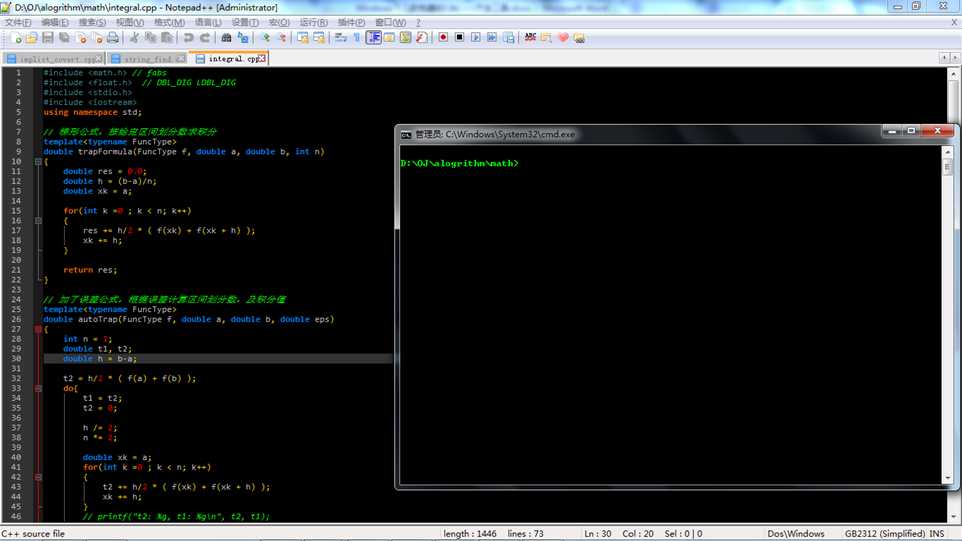Screen dimensions: 962x541
Task: Play back the recorded macro
Action: [x=475, y=38]
